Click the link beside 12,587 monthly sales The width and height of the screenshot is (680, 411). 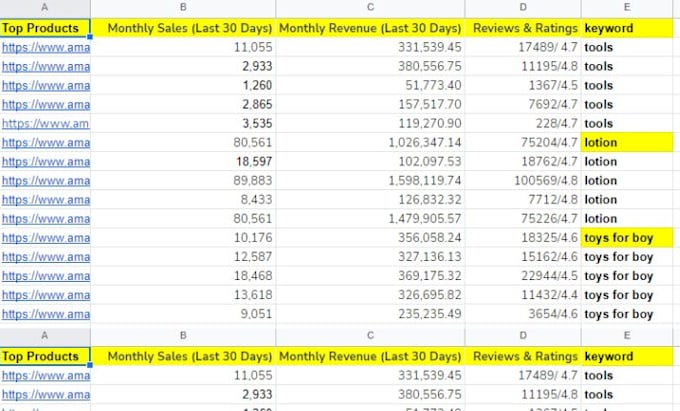(x=46, y=257)
